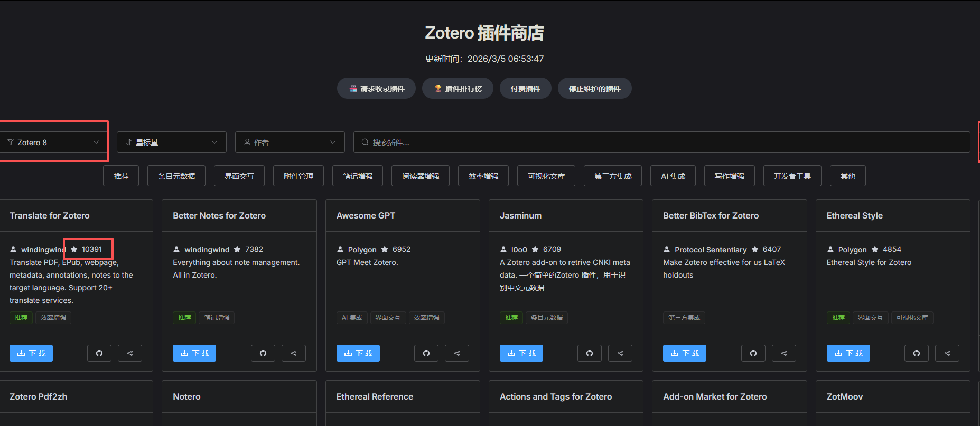Open GitHub page for Translate for Zotero

coord(99,353)
